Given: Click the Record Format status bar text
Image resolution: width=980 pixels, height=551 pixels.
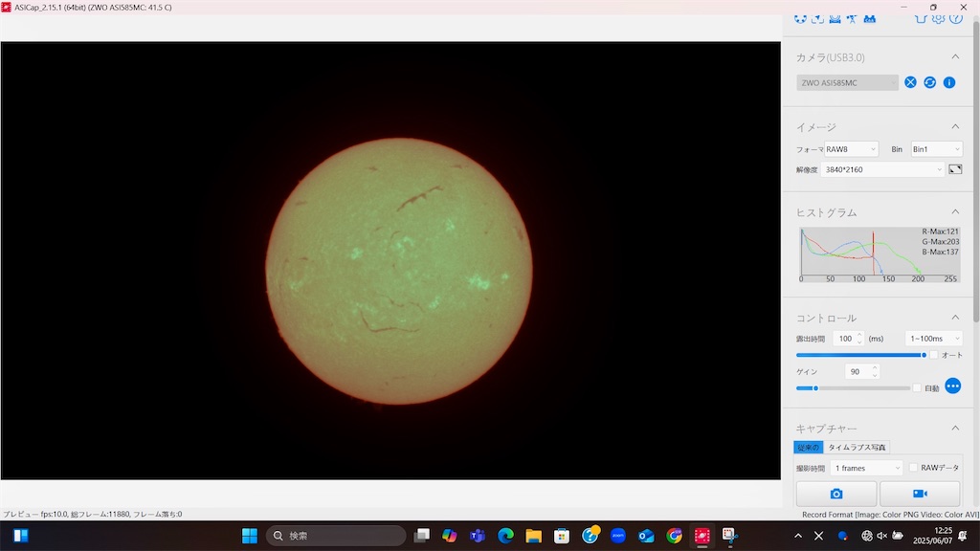Looking at the screenshot, I should pos(890,515).
